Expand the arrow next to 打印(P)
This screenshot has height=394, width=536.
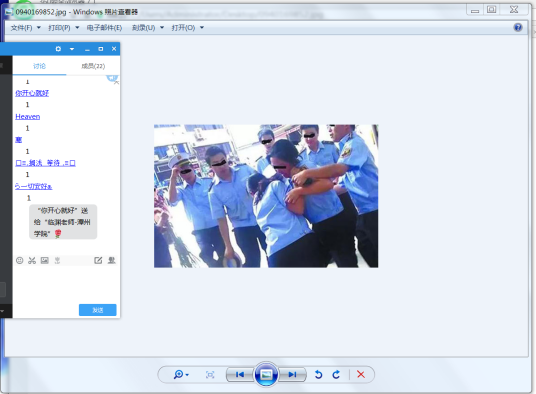[77, 28]
